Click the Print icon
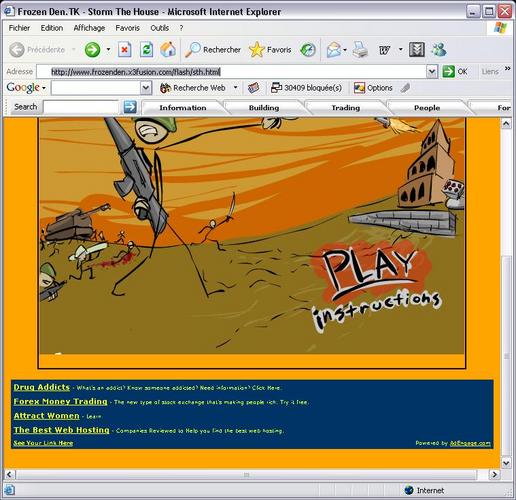This screenshot has height=500, width=516. pyautogui.click(x=360, y=50)
